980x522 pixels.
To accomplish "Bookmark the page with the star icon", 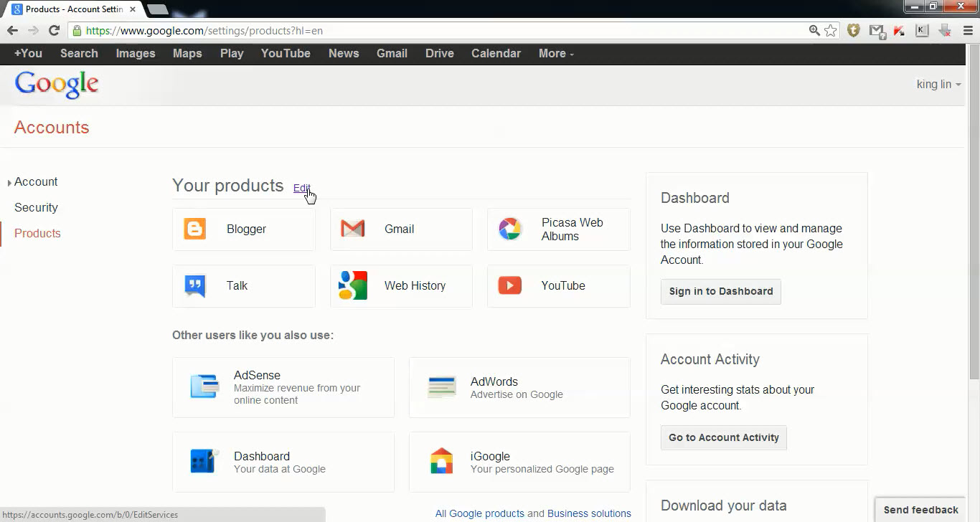I will point(831,30).
